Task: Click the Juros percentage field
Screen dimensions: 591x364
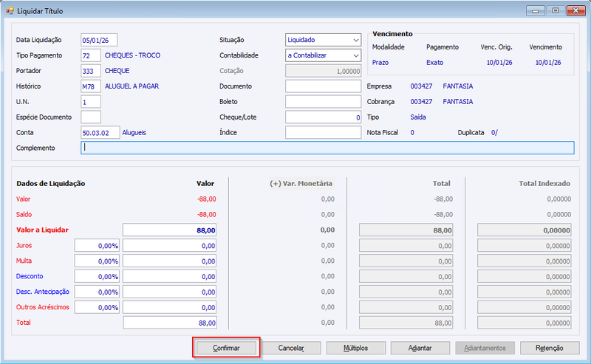Action: [x=98, y=246]
